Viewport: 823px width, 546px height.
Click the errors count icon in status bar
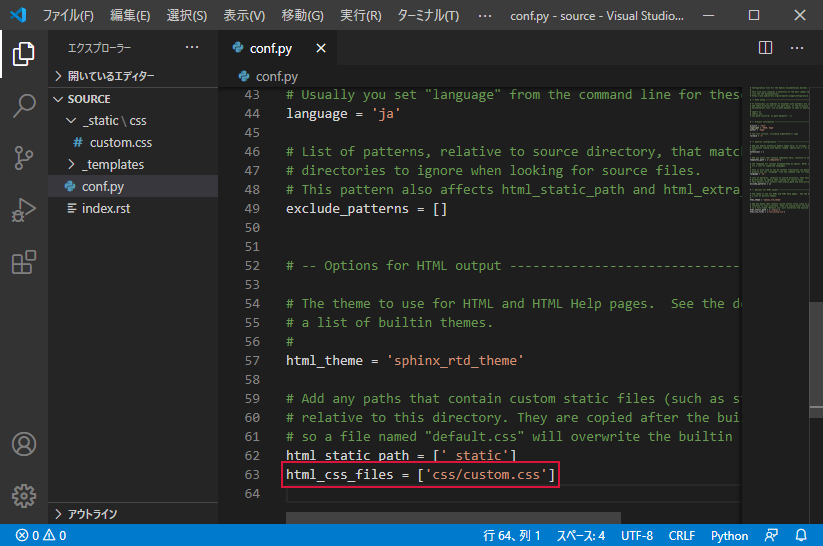tap(22, 535)
